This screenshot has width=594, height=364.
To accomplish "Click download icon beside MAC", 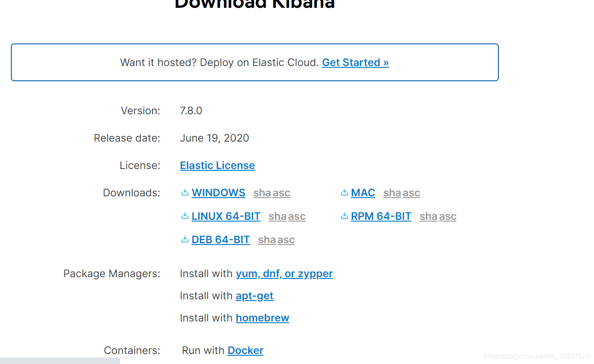I will (344, 192).
